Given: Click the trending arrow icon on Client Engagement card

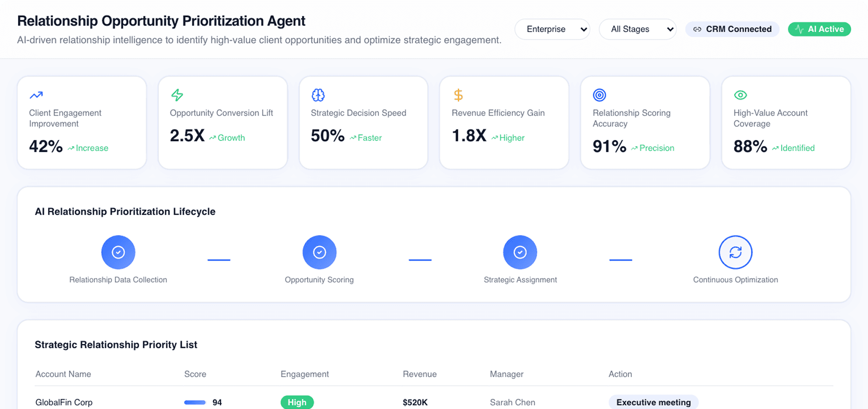Looking at the screenshot, I should [36, 95].
